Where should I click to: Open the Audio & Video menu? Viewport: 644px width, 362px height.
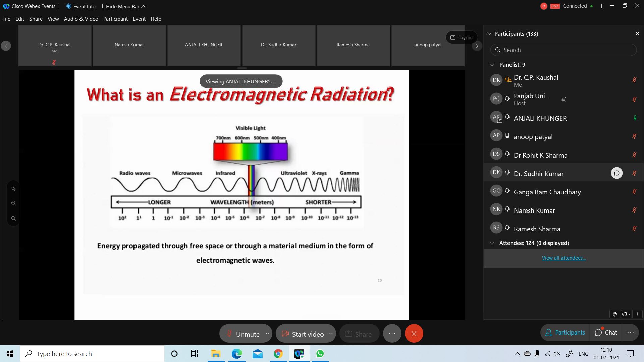(x=81, y=19)
